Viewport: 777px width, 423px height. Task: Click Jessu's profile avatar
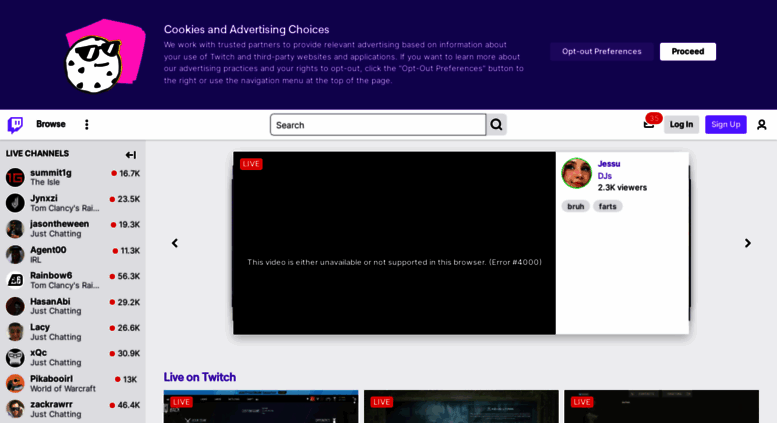pyautogui.click(x=576, y=173)
